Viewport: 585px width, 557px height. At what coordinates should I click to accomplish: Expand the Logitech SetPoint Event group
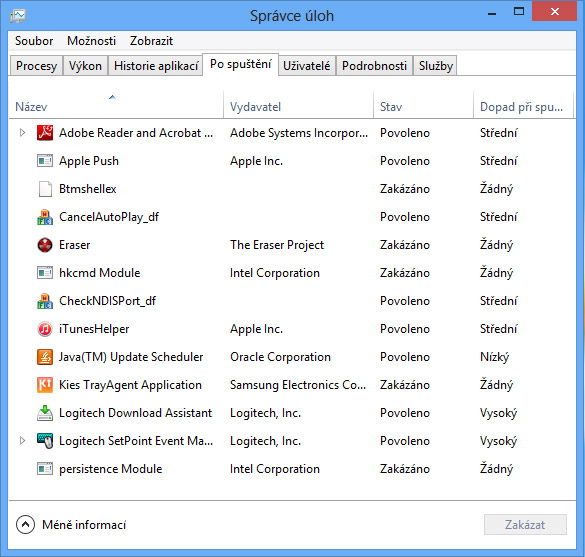pyautogui.click(x=22, y=440)
